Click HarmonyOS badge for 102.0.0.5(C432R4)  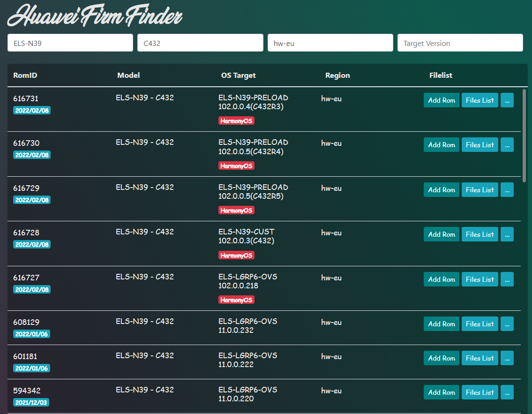237,166
